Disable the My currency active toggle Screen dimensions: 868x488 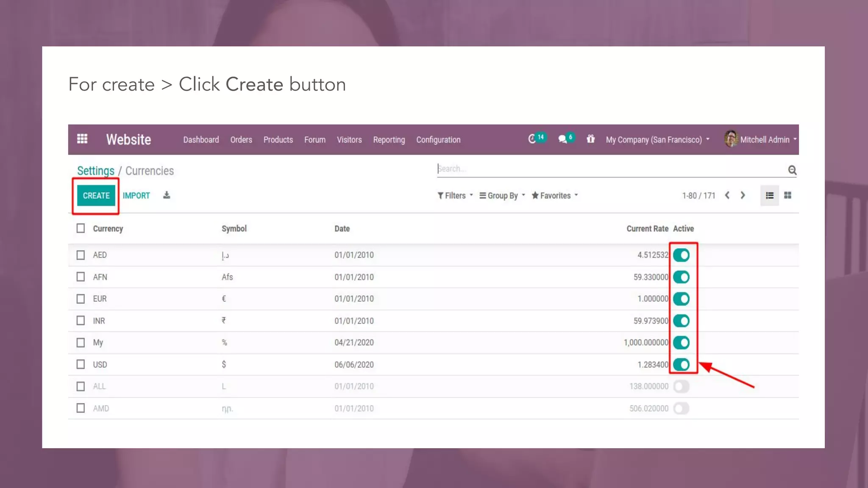682,343
